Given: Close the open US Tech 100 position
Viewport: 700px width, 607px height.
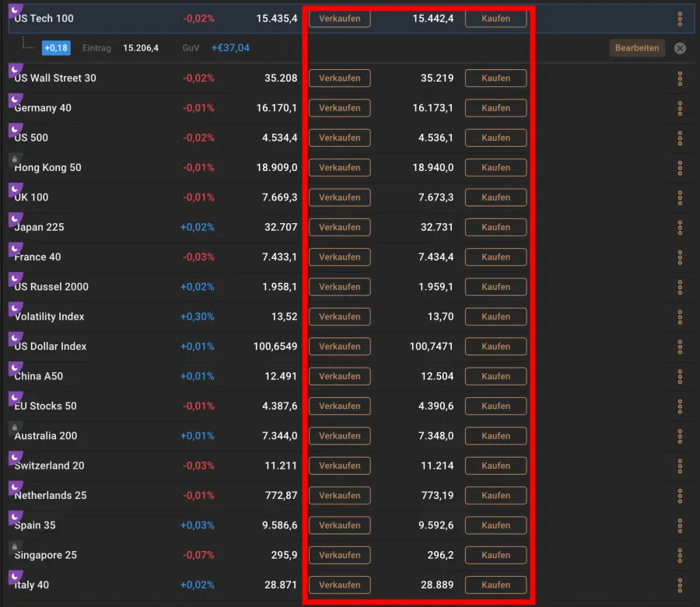Looking at the screenshot, I should point(680,47).
